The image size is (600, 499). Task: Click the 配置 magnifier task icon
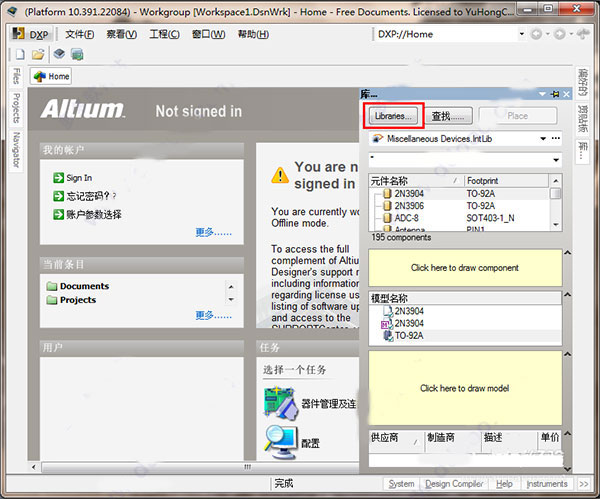pyautogui.click(x=280, y=442)
